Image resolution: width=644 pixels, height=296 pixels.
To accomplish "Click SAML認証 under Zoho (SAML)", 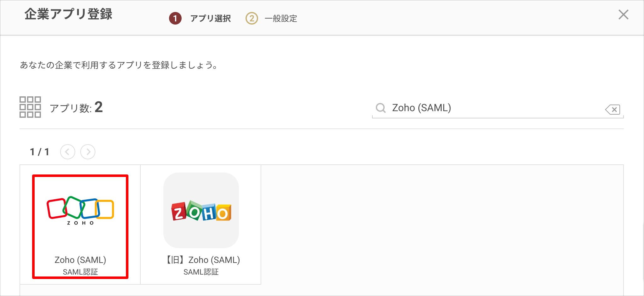I will 80,272.
